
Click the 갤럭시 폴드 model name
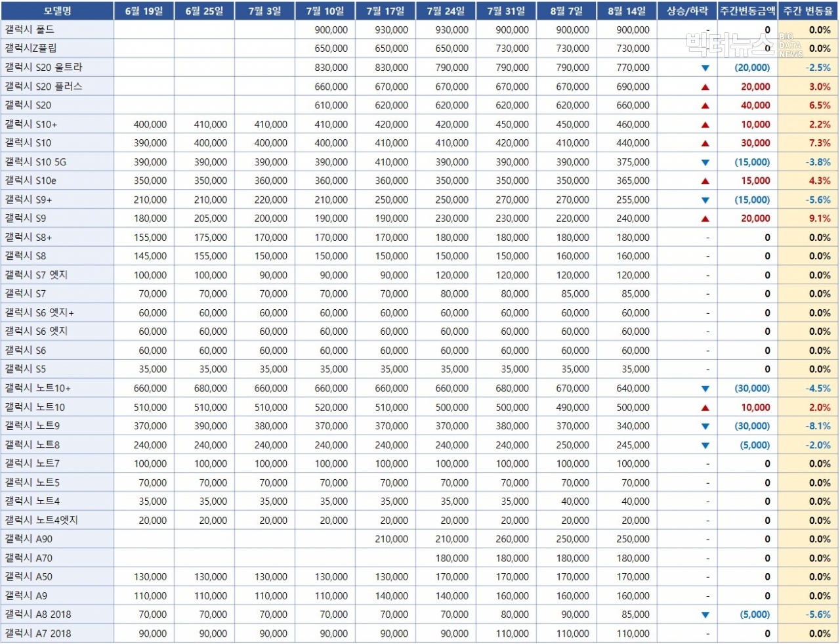(30, 30)
